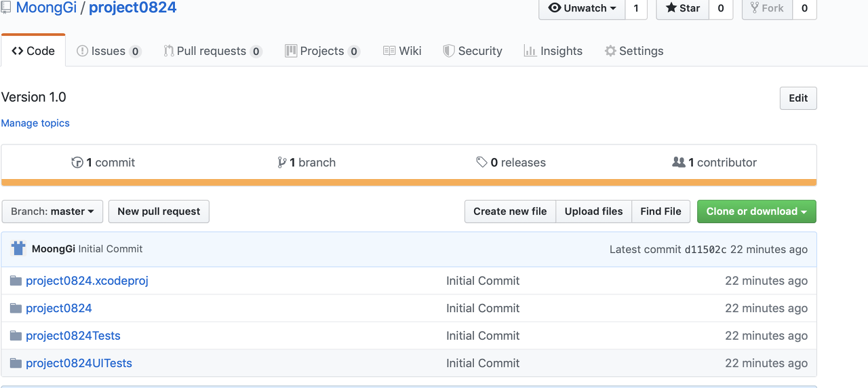Open the project0824 folder
The width and height of the screenshot is (868, 388).
pyautogui.click(x=59, y=308)
